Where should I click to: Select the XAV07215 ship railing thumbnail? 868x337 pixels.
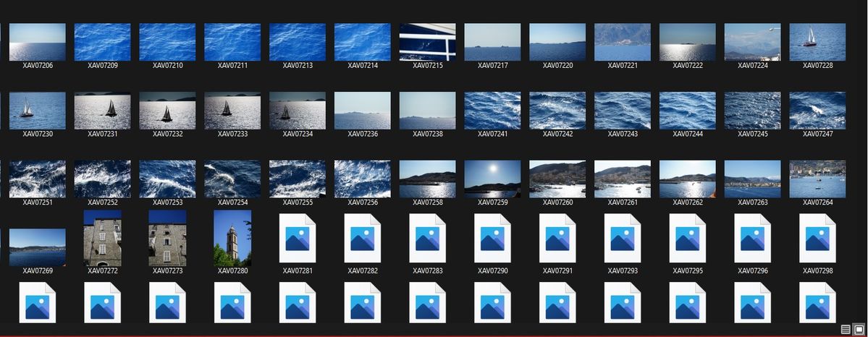point(427,42)
